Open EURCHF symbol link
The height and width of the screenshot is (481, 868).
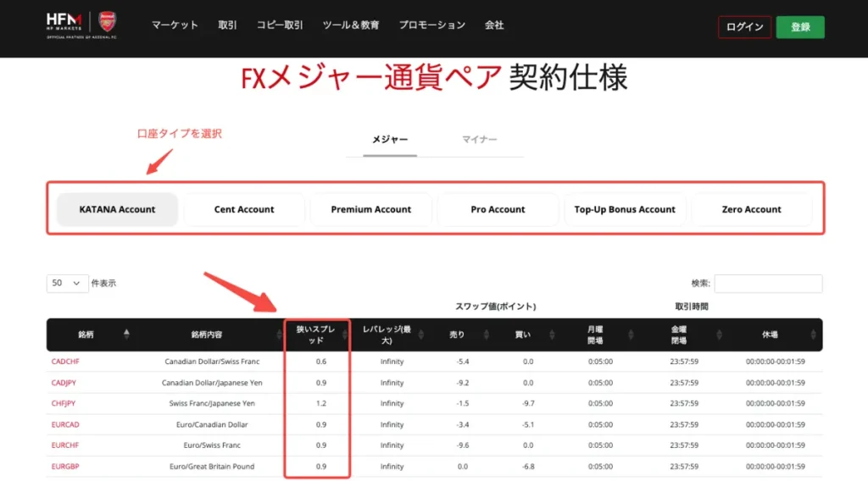pyautogui.click(x=65, y=445)
